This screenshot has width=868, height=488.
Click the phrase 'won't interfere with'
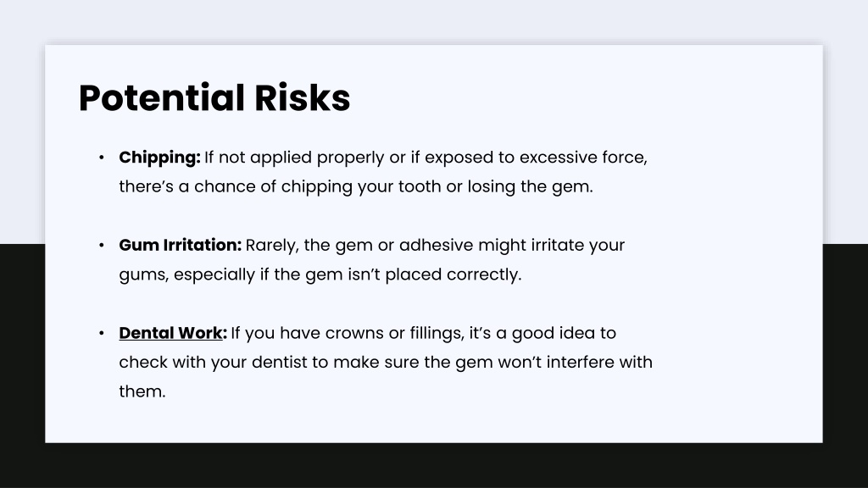pyautogui.click(x=576, y=363)
